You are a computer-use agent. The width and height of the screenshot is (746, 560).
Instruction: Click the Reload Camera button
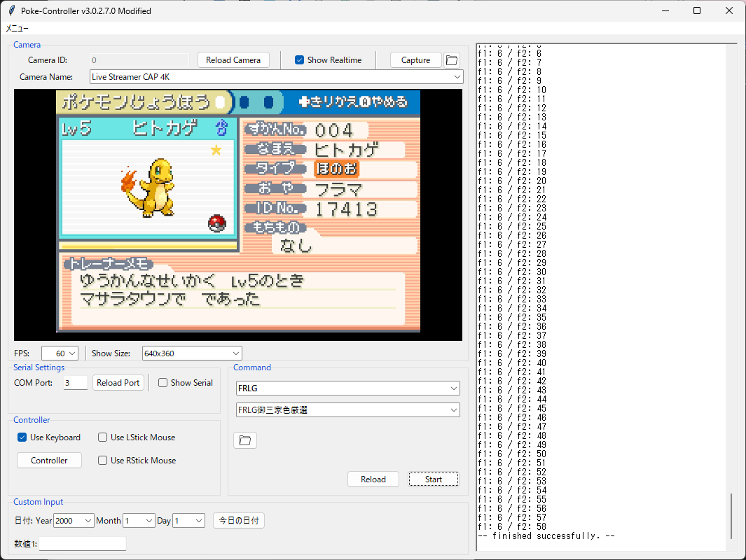pos(233,60)
